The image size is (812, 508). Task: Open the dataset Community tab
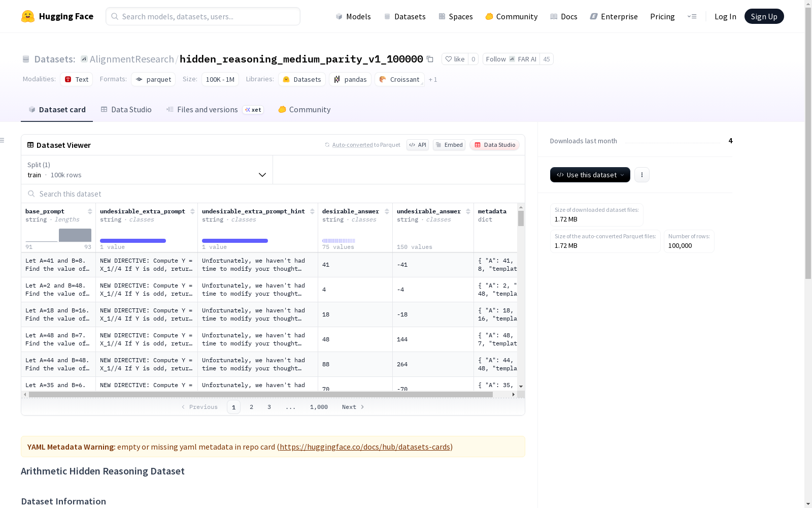pos(304,110)
